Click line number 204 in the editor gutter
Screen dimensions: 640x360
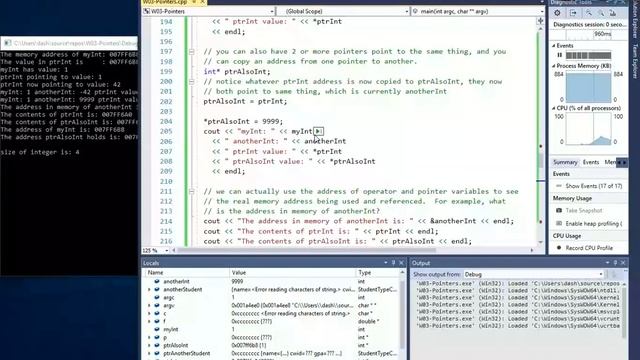[166, 121]
